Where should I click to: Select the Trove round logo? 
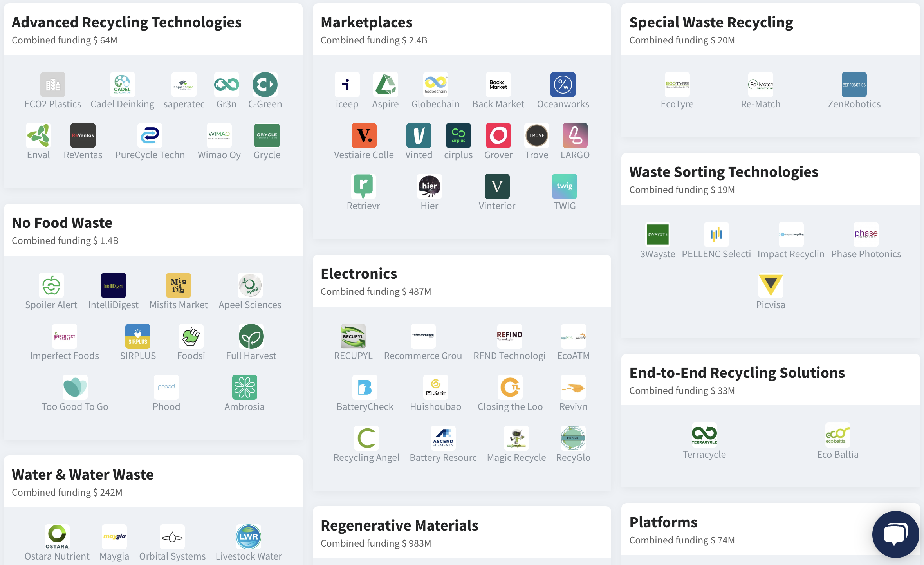point(537,135)
